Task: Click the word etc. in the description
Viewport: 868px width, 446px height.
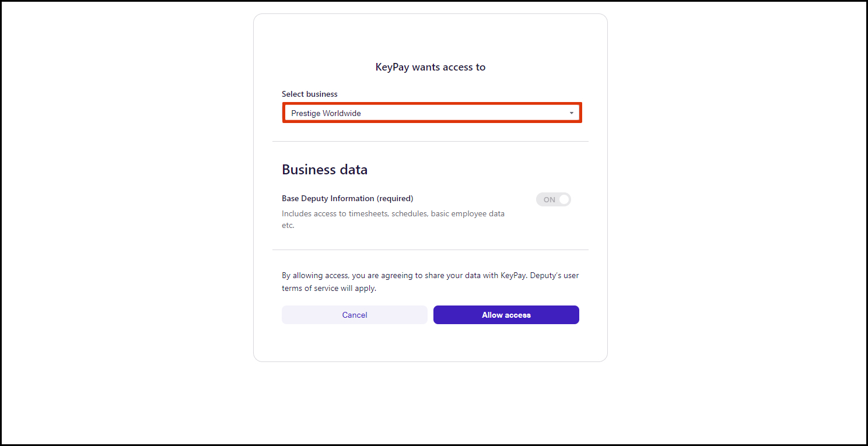Action: coord(288,226)
